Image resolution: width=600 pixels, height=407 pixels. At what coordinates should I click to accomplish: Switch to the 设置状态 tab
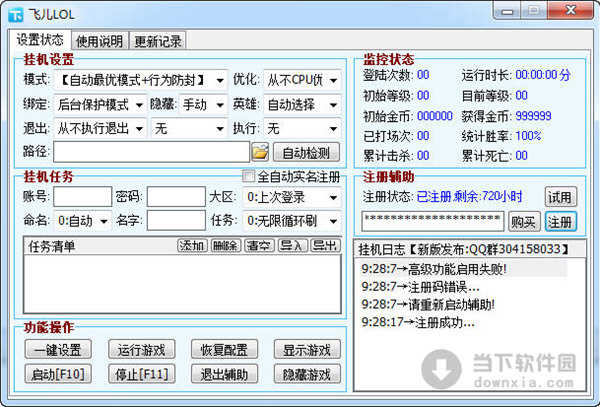[40, 39]
